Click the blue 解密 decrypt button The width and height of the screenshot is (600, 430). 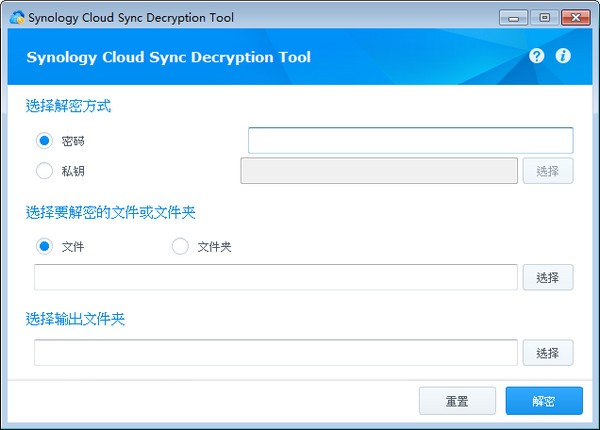coord(543,401)
